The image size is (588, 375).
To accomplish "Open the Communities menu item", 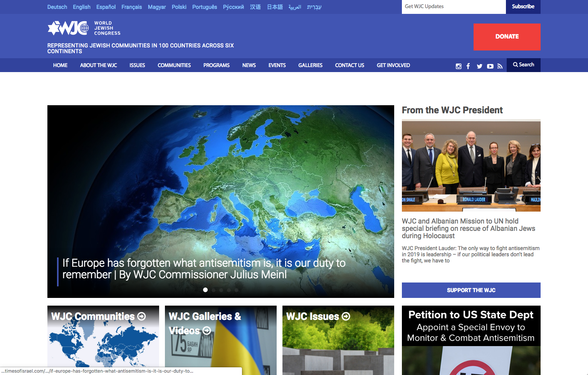I will click(174, 65).
